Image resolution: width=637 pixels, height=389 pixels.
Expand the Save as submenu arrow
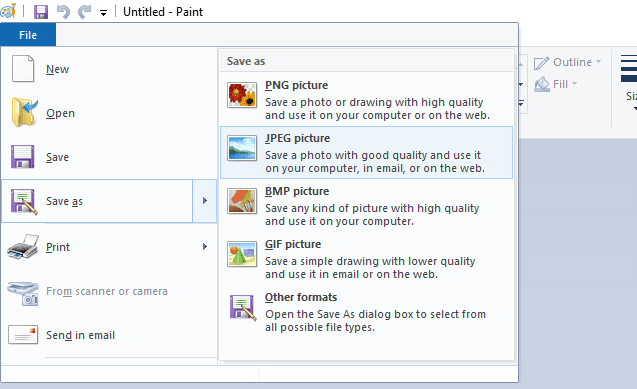(x=205, y=201)
